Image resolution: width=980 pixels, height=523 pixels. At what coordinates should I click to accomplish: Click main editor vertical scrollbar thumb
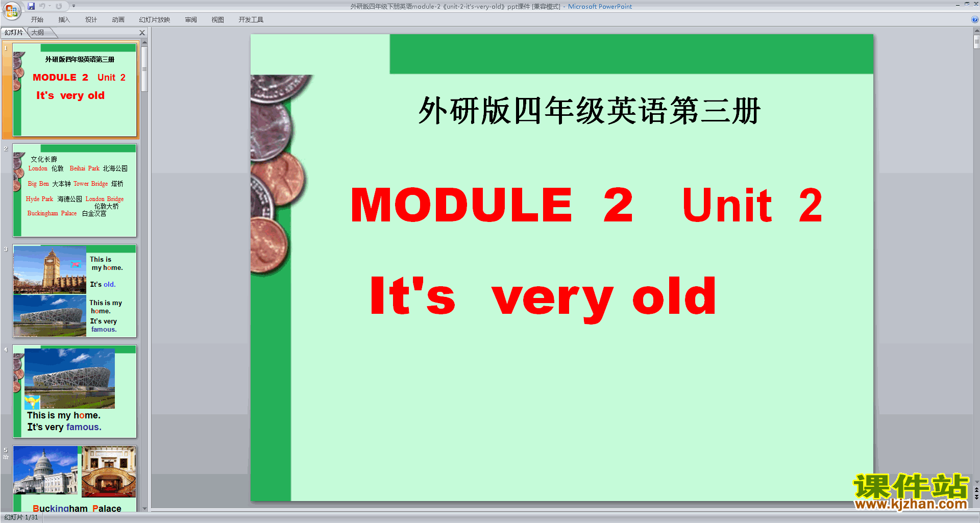pyautogui.click(x=976, y=42)
